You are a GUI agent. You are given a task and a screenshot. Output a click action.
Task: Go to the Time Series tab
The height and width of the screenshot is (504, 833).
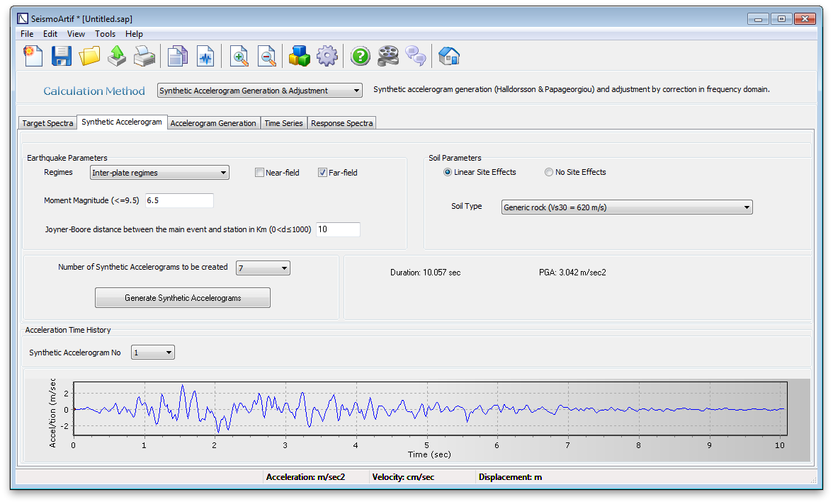(283, 123)
